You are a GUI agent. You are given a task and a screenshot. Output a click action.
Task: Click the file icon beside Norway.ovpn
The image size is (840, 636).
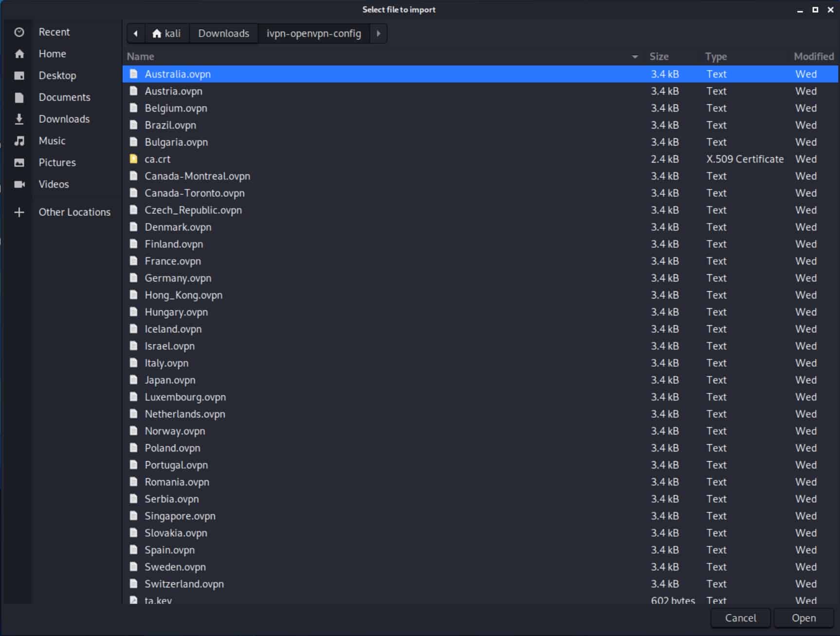(133, 430)
